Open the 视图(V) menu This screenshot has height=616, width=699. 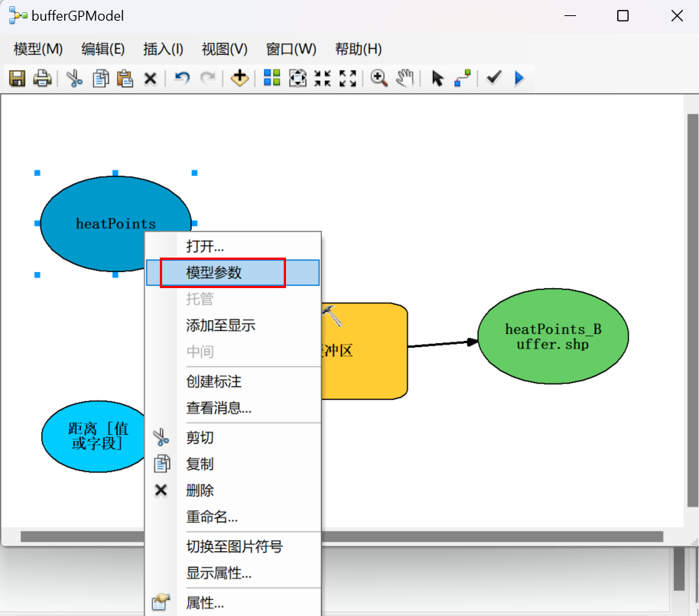[224, 48]
